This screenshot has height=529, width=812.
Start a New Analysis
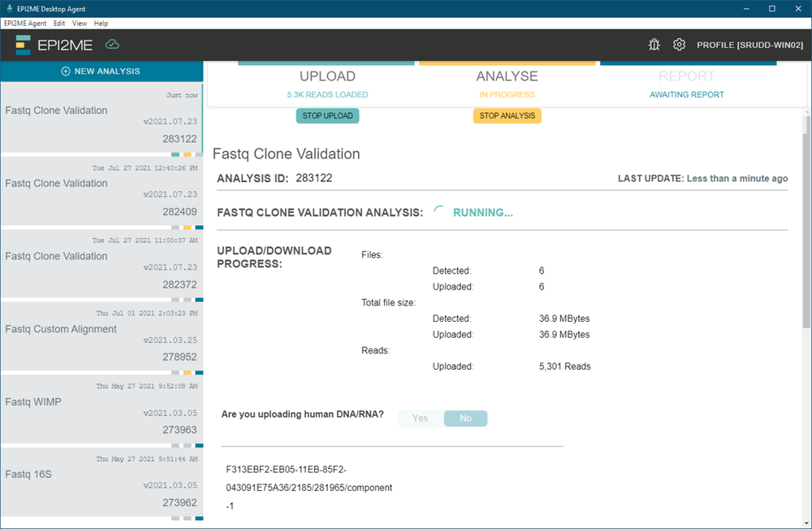point(101,71)
